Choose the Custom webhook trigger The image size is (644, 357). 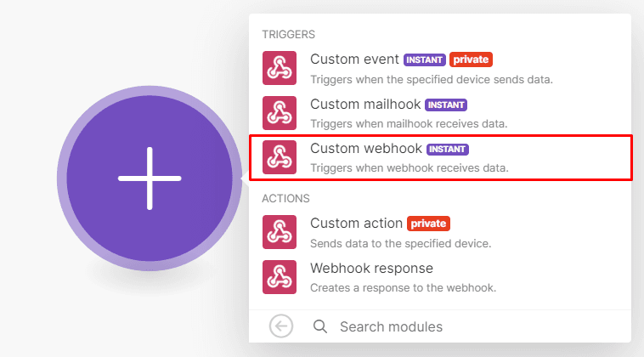tap(366, 149)
